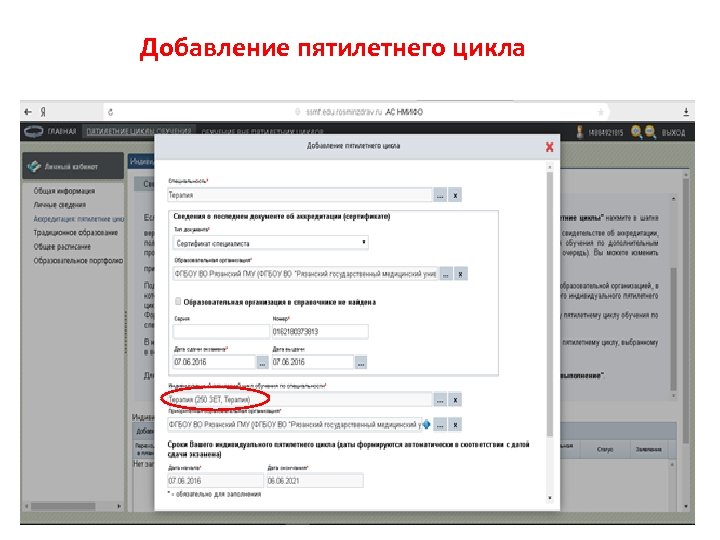Click the sidebar horizontal scrollbar
Screen dimensions: 720x540
(x=63, y=506)
